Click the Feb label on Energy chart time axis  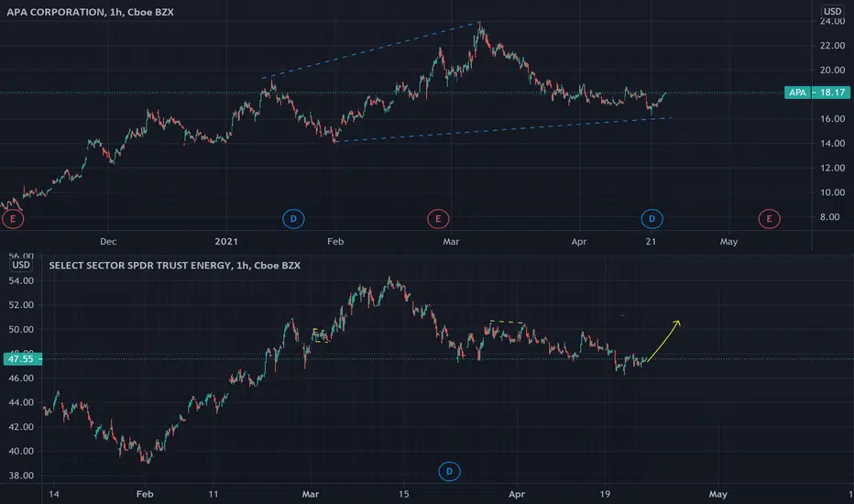(145, 494)
